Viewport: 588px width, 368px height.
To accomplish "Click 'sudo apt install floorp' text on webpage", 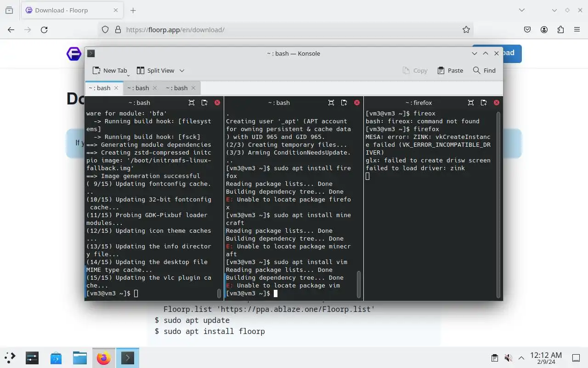I will click(x=214, y=331).
